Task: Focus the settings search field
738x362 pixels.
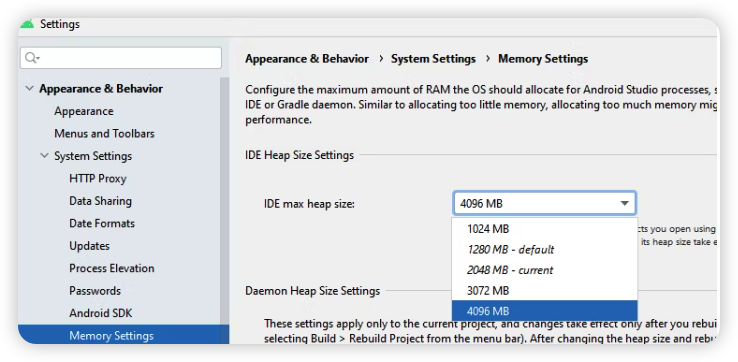Action: pos(121,58)
